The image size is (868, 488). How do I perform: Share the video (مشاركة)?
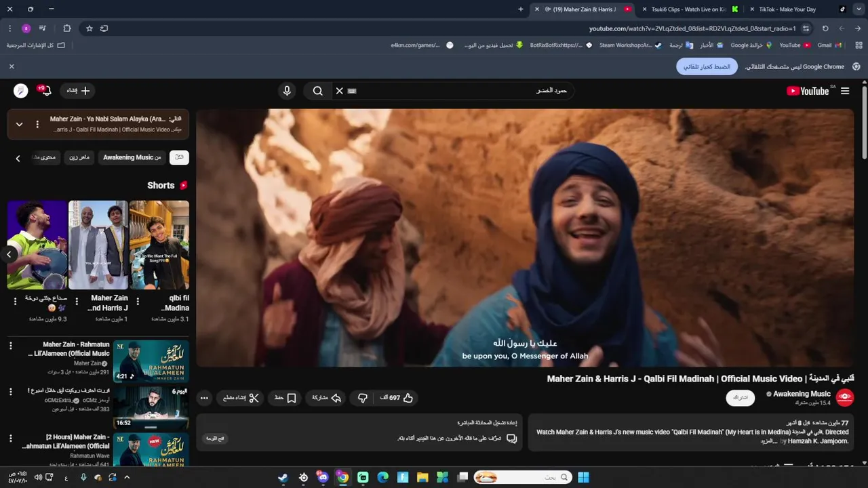coord(326,398)
